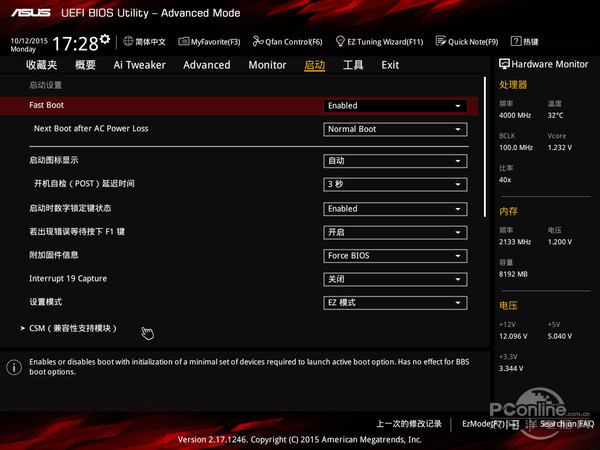The image size is (600, 450).
Task: Click the Vcore value 1.232 V
Action: (560, 147)
